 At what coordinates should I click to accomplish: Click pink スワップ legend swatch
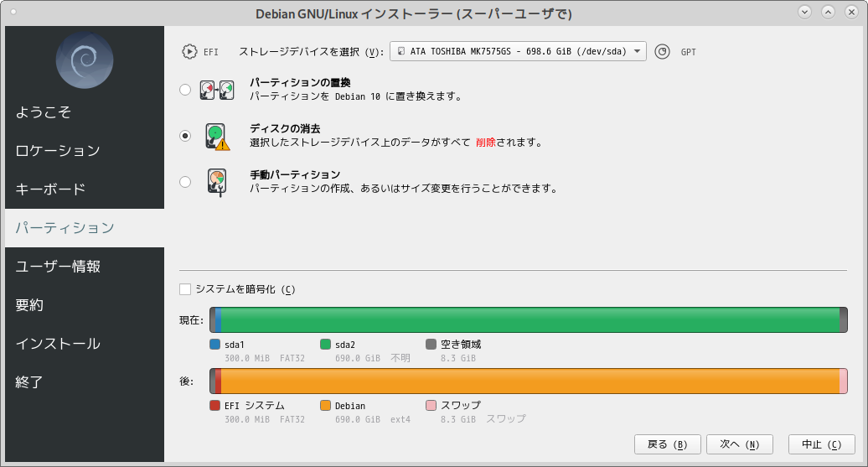point(431,406)
